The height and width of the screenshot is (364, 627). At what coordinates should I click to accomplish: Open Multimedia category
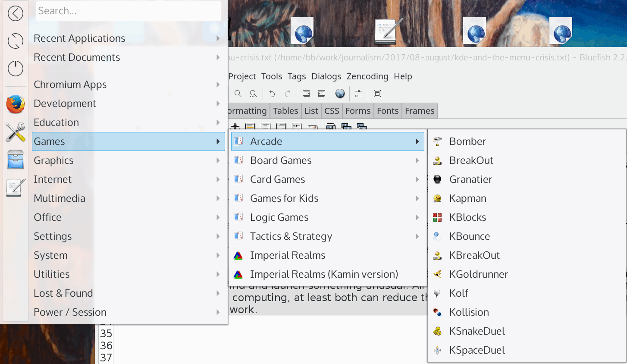coord(129,198)
